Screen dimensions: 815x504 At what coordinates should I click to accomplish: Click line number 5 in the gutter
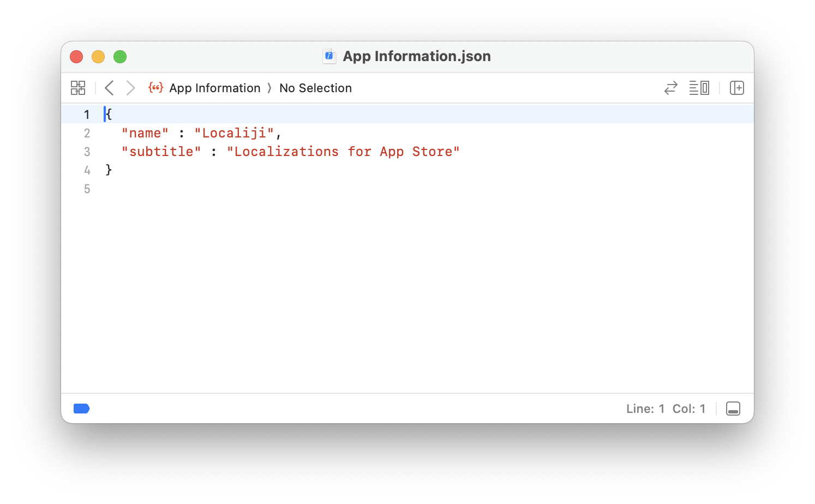coord(87,189)
